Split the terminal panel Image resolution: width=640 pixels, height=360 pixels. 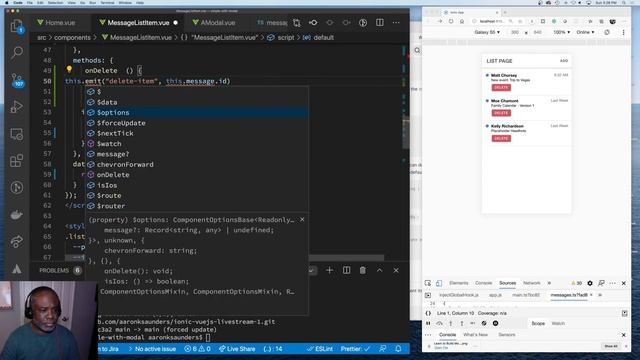(346, 270)
